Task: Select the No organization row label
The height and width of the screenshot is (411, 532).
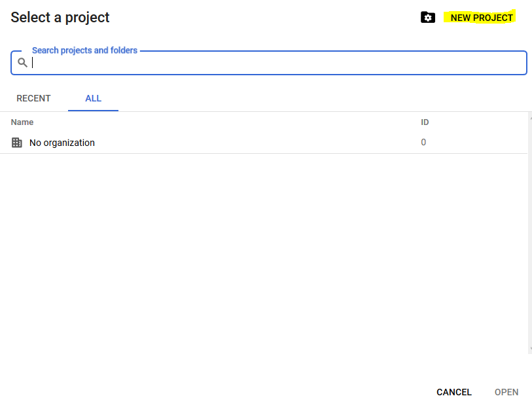Action: (x=62, y=143)
